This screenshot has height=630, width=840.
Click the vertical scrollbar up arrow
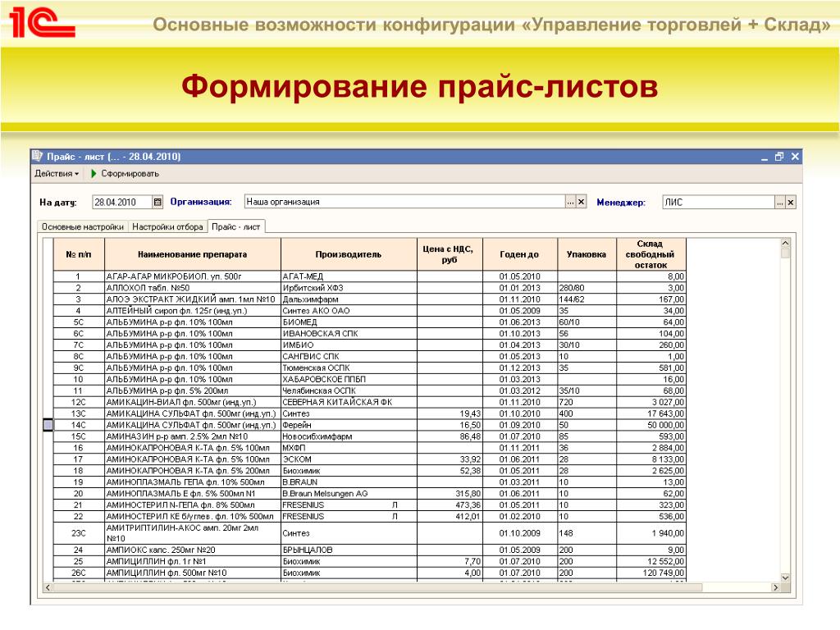pyautogui.click(x=785, y=243)
